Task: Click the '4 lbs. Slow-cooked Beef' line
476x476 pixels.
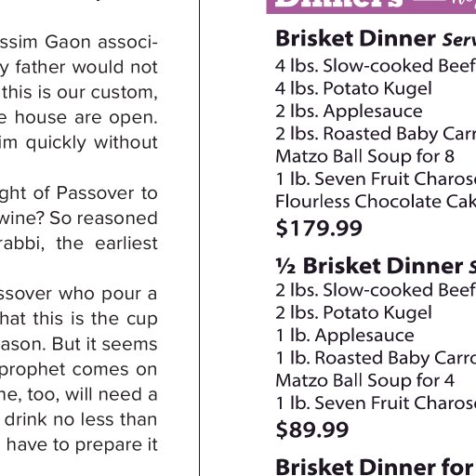Action: pos(376,66)
